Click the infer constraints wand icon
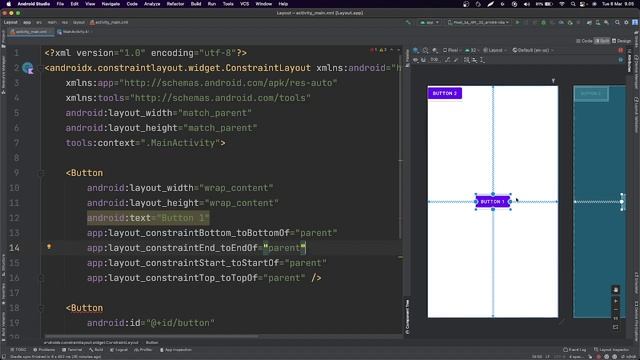Screen dimensions: 640x360 pos(456,60)
